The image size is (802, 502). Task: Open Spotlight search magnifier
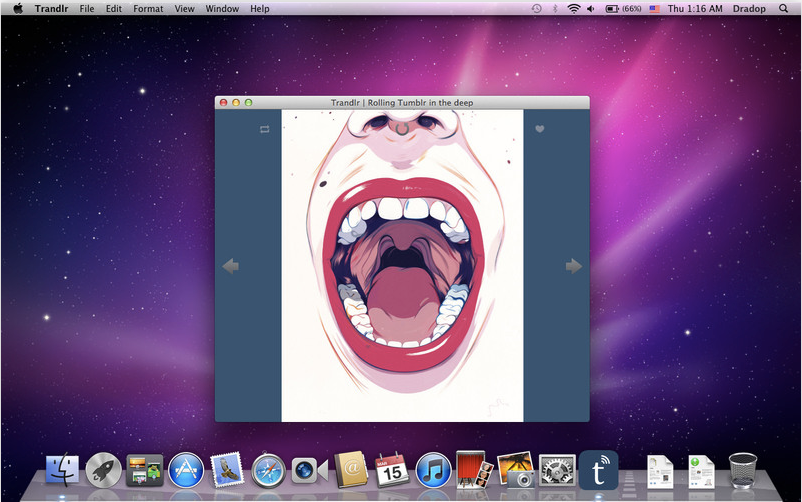(783, 9)
